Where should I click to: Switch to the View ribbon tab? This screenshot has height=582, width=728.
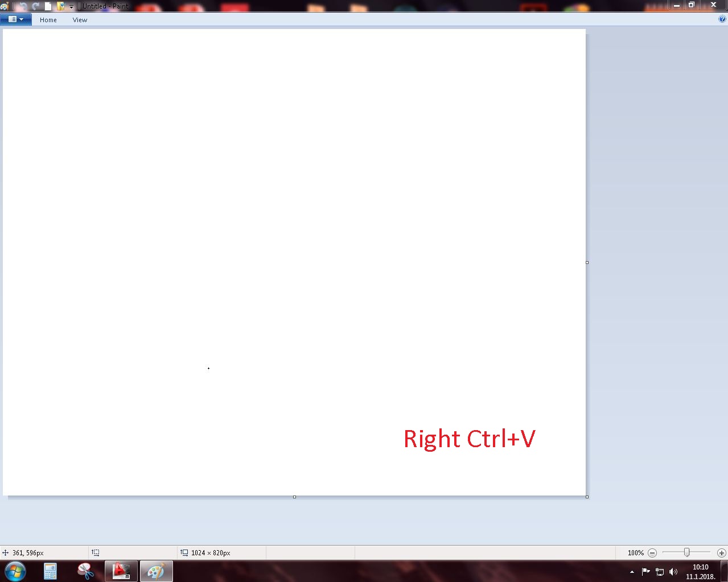(80, 20)
